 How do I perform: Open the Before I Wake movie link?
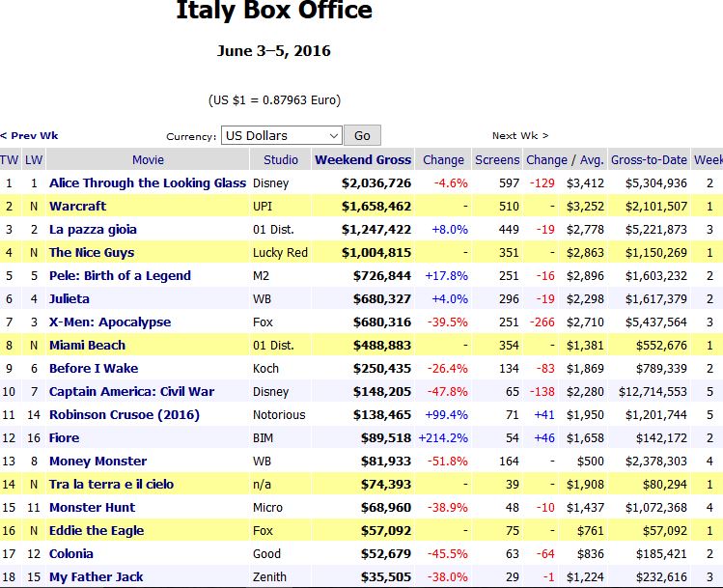94,369
